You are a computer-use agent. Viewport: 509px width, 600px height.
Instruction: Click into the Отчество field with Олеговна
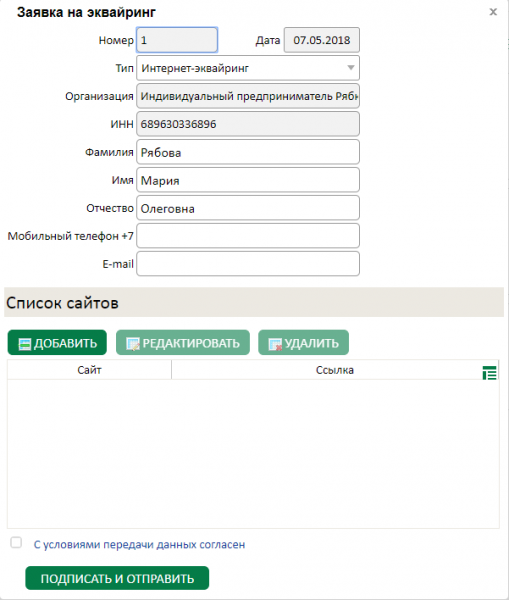248,208
